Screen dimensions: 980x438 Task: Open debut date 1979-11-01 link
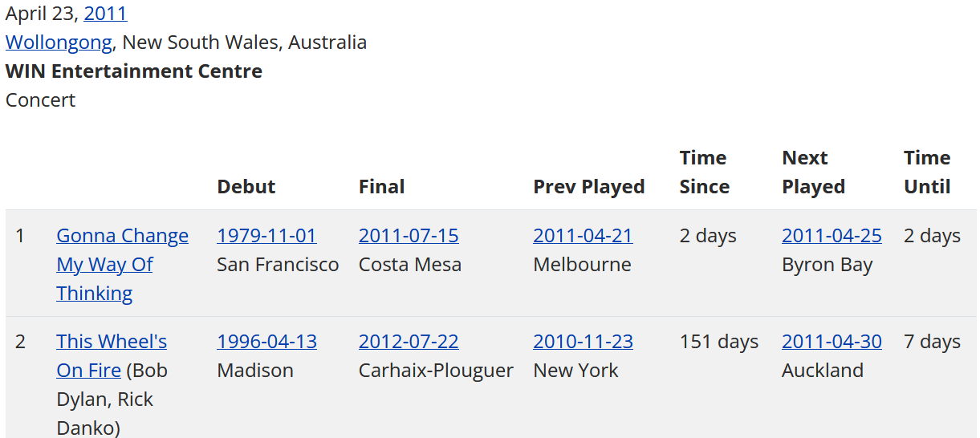266,236
